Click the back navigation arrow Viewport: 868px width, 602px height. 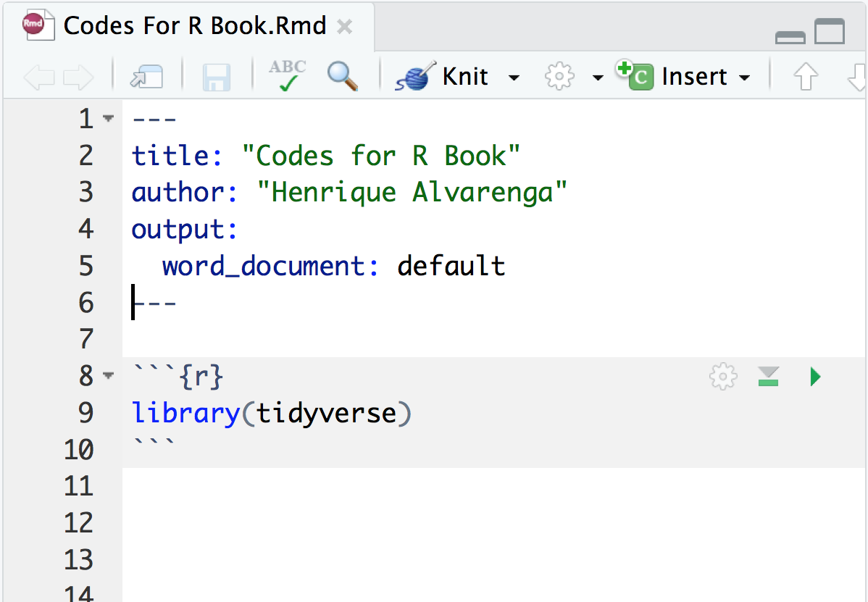(38, 77)
